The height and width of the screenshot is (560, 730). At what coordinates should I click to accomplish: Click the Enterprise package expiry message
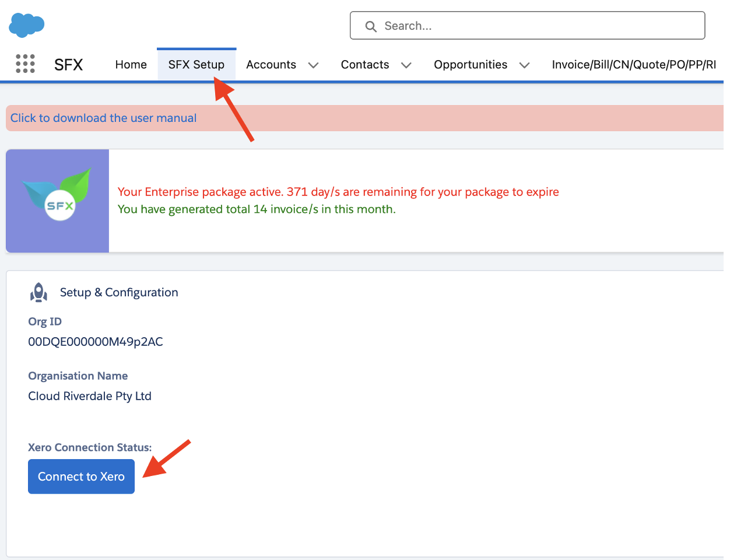(x=338, y=192)
